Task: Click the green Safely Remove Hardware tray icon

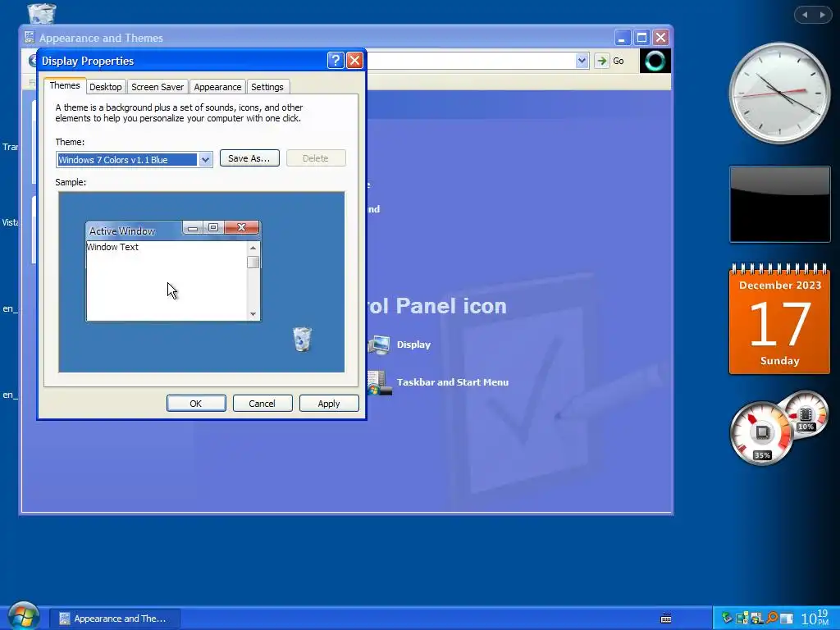Action: click(x=727, y=619)
